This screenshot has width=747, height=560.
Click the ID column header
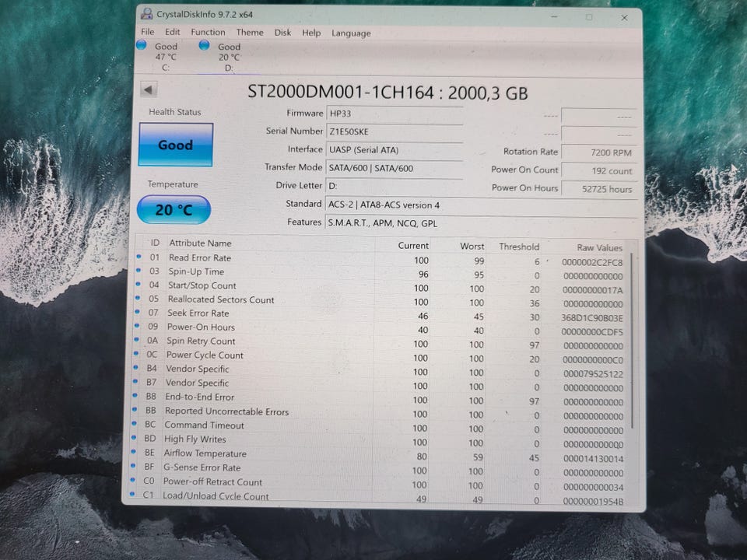155,243
